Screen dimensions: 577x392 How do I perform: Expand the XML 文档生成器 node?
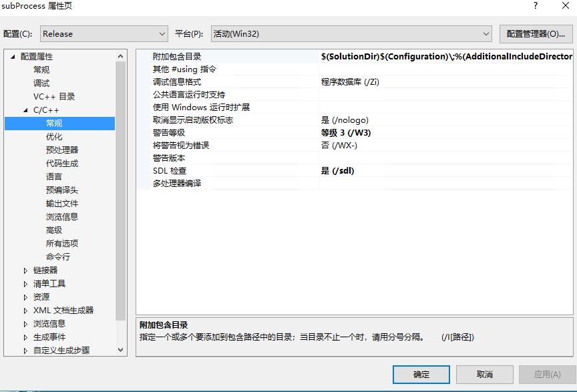(24, 310)
